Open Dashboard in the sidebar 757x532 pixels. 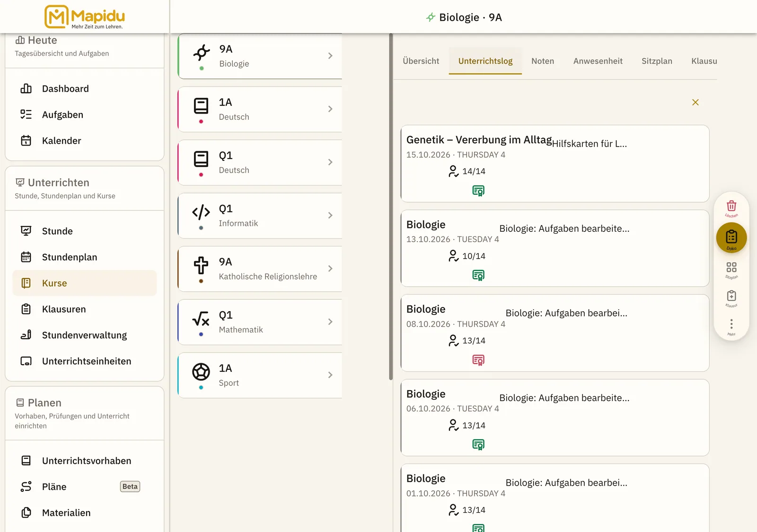pos(85,89)
